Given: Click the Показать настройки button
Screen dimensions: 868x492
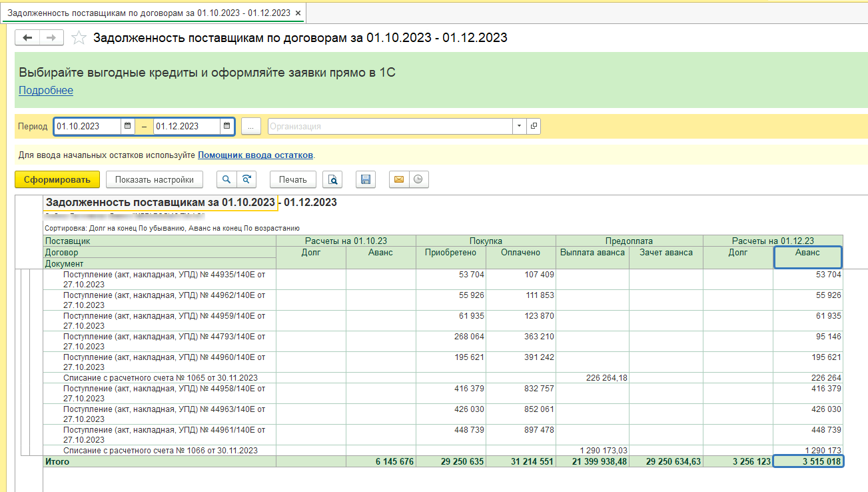Looking at the screenshot, I should pos(154,179).
